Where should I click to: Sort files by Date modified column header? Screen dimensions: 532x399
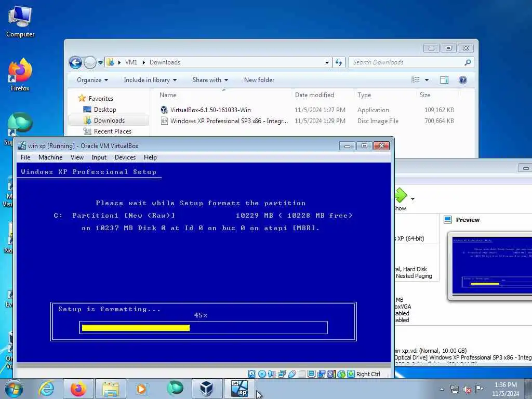314,95
